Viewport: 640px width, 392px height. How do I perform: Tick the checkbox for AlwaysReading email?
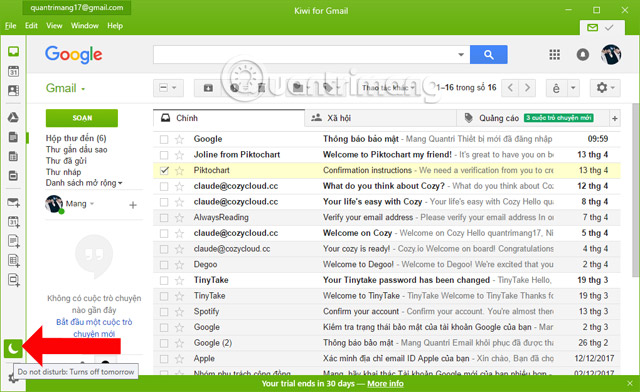[164, 218]
